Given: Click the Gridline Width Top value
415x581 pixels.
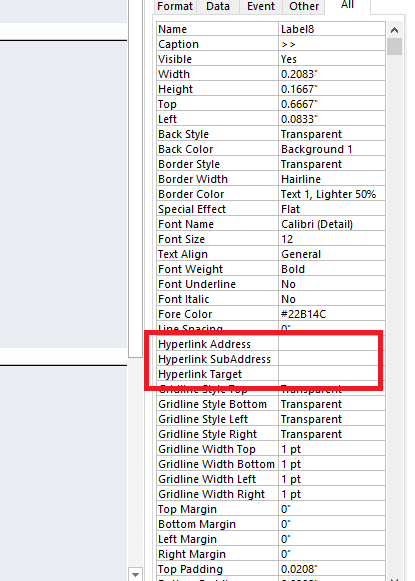Looking at the screenshot, I should coord(332,449).
